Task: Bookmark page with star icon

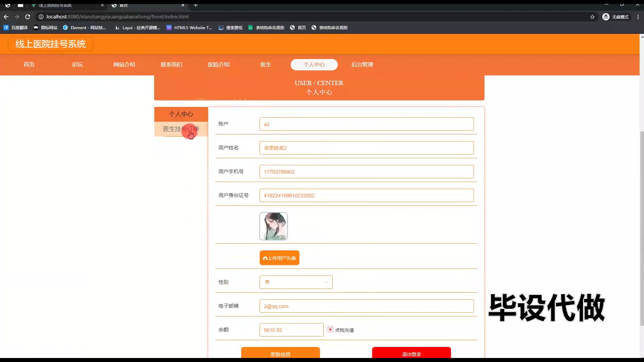Action: click(x=592, y=17)
